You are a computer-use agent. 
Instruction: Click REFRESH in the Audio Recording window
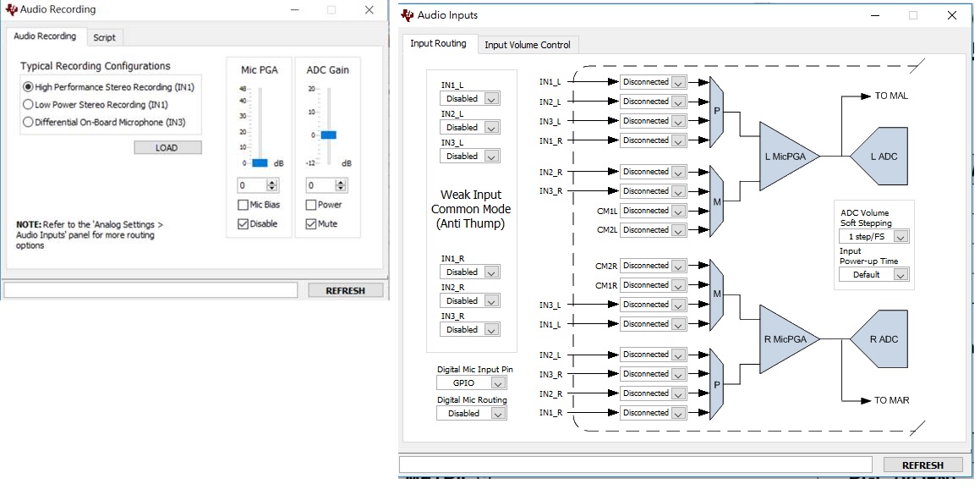pyautogui.click(x=345, y=290)
